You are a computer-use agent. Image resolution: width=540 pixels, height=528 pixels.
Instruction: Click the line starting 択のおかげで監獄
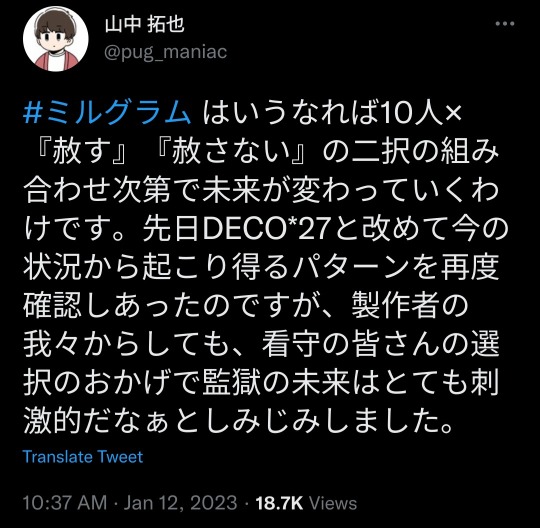coord(261,382)
